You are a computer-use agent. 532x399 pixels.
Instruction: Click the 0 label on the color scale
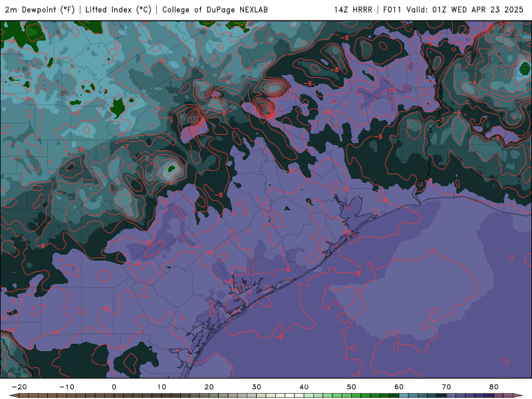(114, 387)
